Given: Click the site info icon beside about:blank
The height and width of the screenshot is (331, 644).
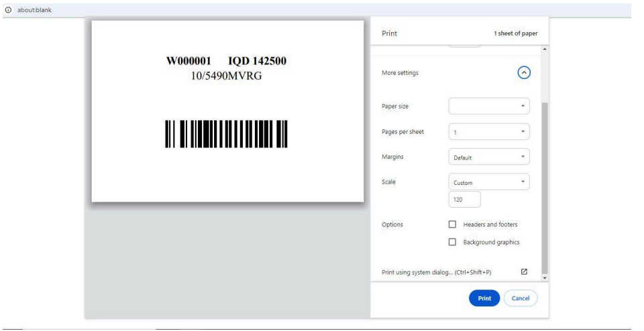Looking at the screenshot, I should (x=7, y=8).
